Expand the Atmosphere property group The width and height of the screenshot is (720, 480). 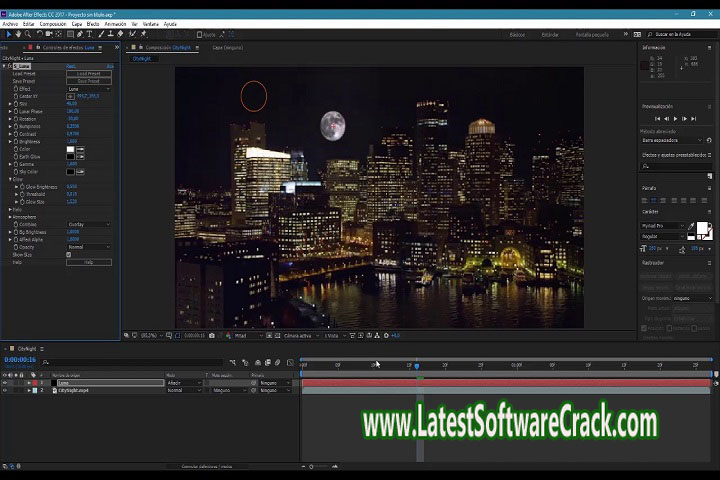(x=10, y=217)
